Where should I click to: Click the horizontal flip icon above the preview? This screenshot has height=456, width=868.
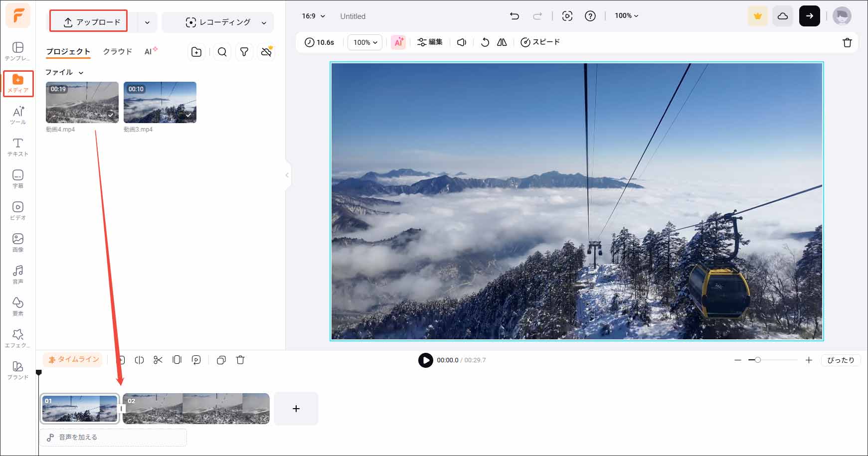point(502,42)
